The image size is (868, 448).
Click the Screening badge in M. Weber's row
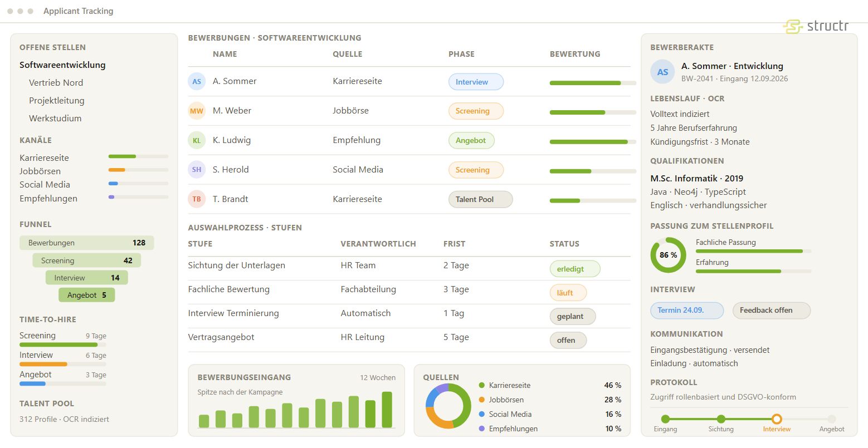(476, 111)
